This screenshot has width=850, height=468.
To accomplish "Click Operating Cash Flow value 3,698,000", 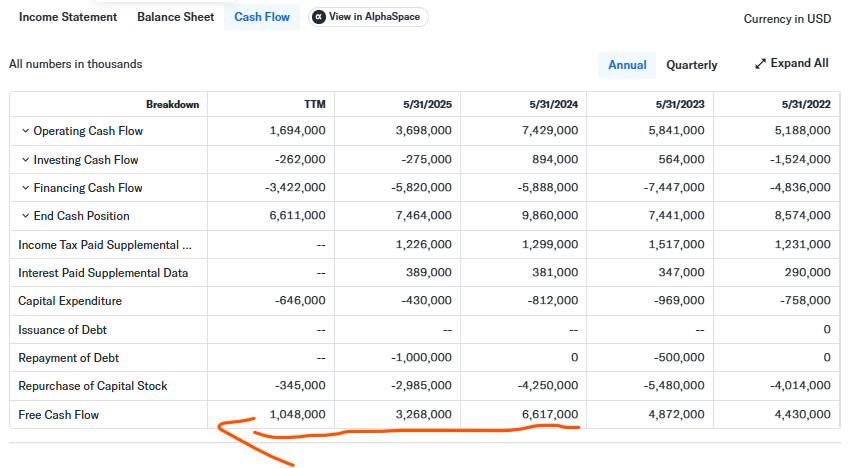I will [424, 131].
